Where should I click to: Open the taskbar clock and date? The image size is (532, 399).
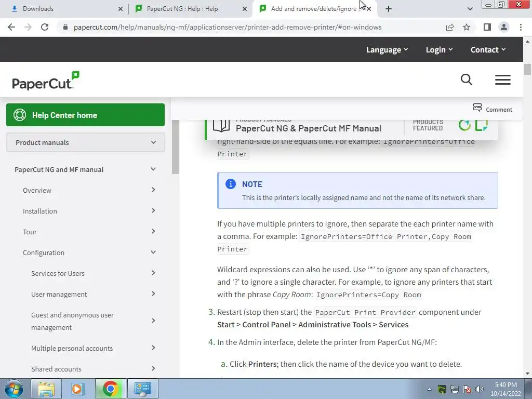[x=506, y=389]
